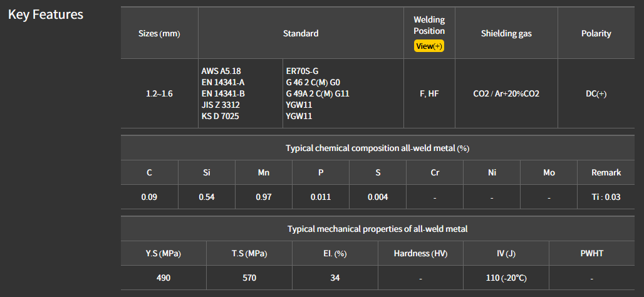Select the Shielding gas column header
The image size is (644, 297).
(506, 33)
